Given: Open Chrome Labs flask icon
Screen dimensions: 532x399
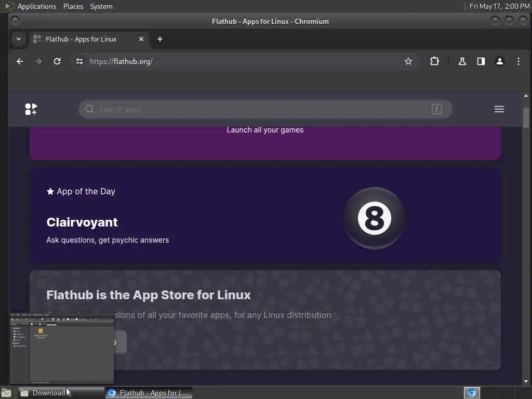Looking at the screenshot, I should coord(462,61).
